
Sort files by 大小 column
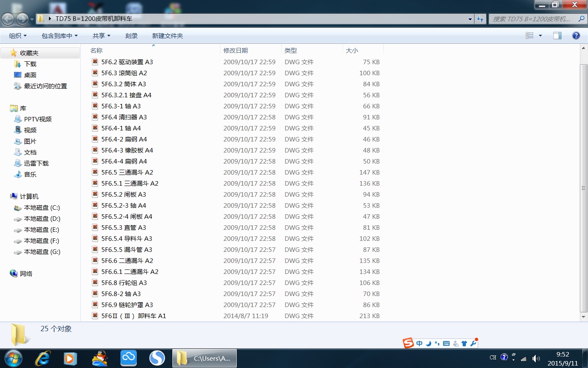click(352, 50)
